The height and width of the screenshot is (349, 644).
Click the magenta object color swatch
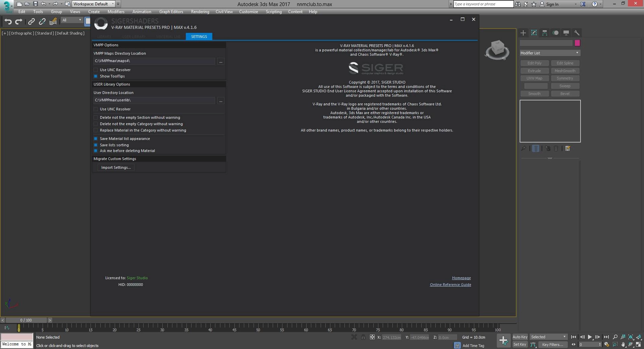[577, 43]
